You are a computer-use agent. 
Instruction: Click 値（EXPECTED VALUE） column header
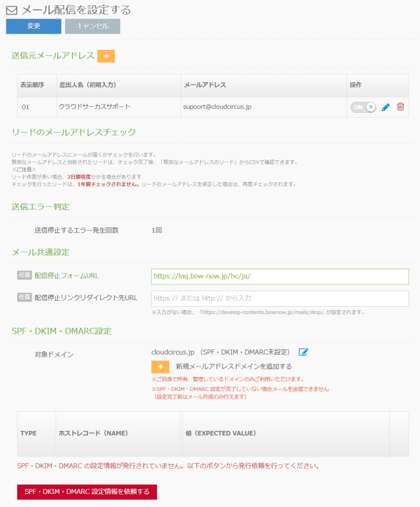[286, 434]
